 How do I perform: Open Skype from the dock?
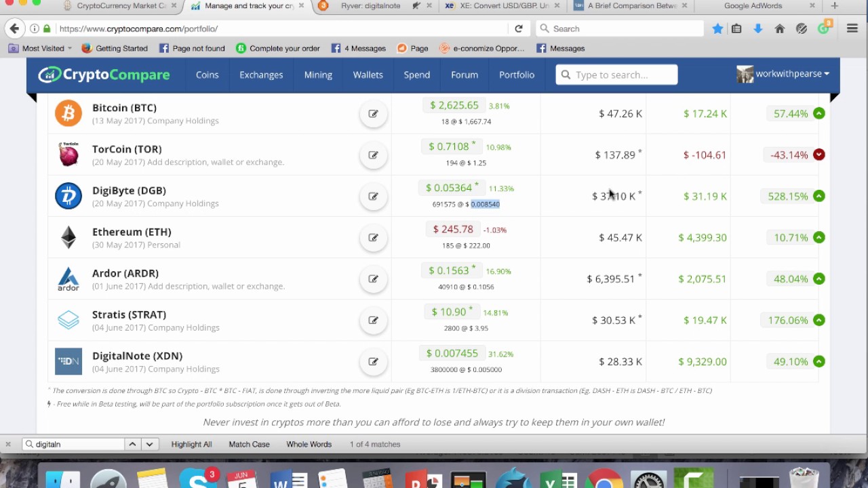click(x=198, y=479)
